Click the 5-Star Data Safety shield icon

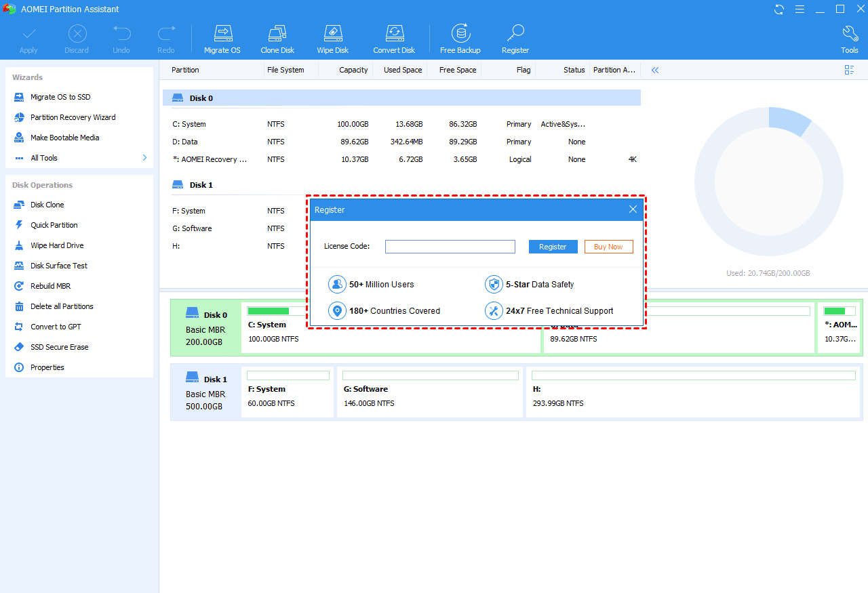[494, 285]
